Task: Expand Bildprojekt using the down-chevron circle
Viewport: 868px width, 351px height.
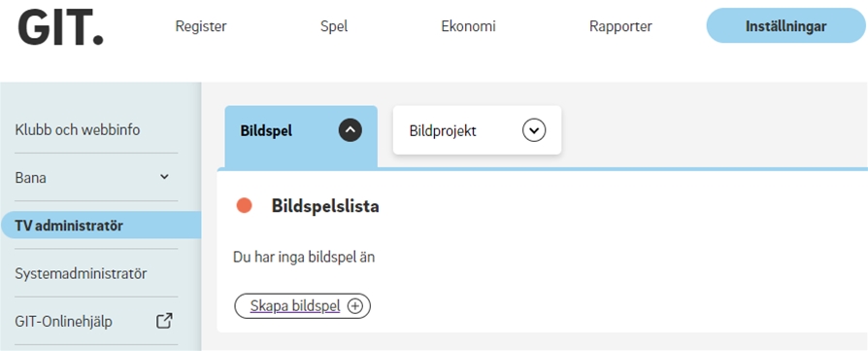Action: pos(534,131)
